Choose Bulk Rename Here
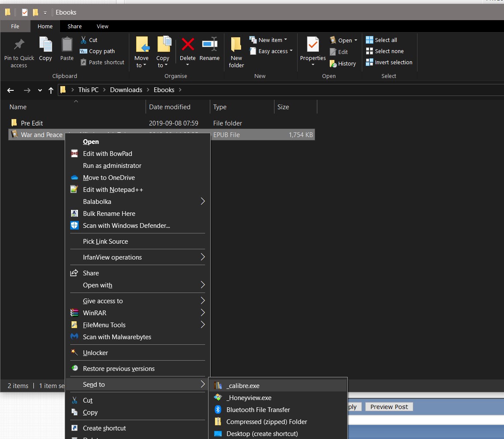The height and width of the screenshot is (439, 504). point(137,213)
